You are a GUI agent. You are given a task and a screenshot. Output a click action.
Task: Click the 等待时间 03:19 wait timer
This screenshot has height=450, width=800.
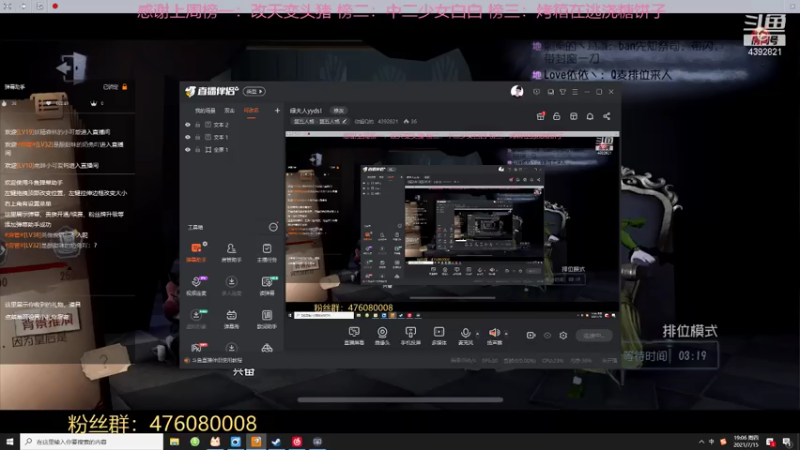(671, 356)
